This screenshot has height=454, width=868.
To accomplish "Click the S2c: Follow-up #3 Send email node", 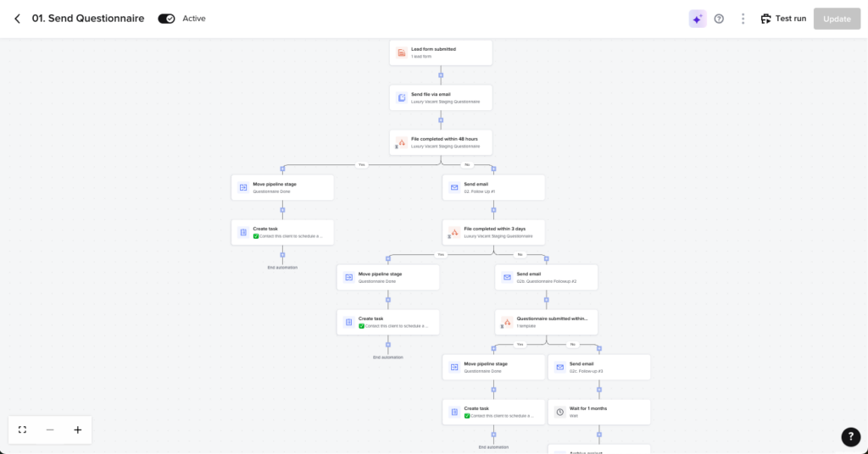I will pos(599,367).
